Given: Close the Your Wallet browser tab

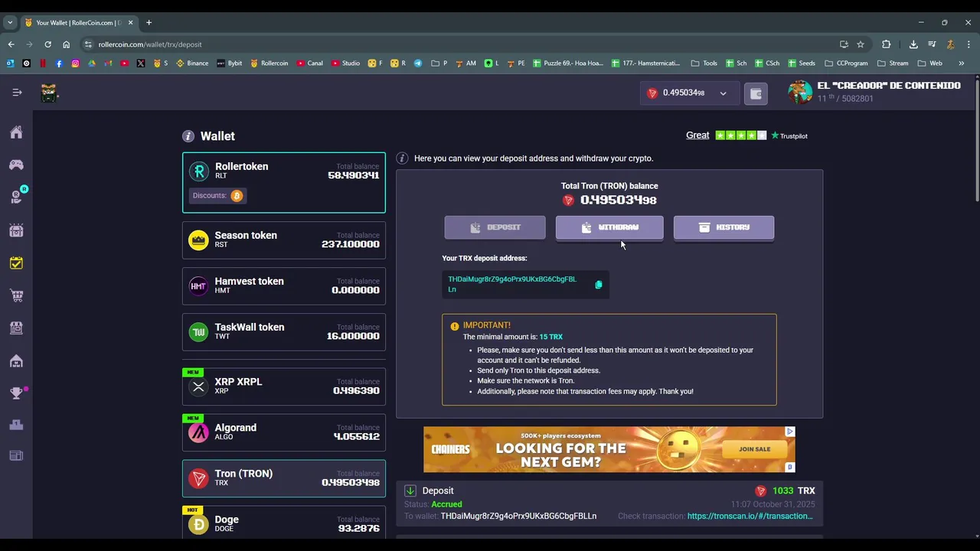Looking at the screenshot, I should point(130,22).
